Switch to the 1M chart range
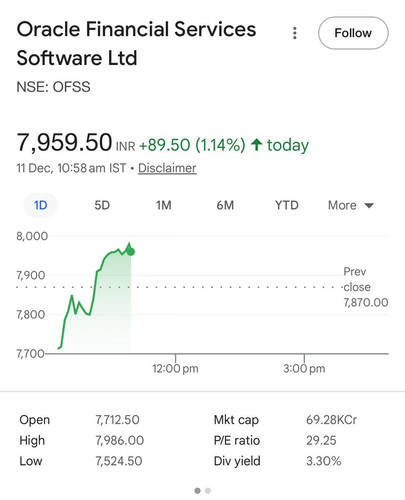Screen dimensions: 405x500 pos(164,205)
